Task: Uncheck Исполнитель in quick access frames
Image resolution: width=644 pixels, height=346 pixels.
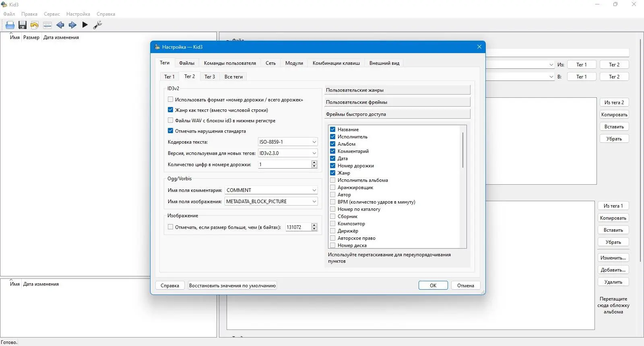Action: [333, 137]
